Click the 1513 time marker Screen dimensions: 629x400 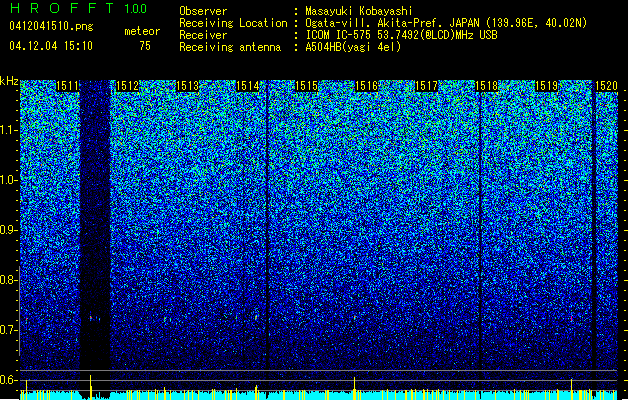click(x=187, y=86)
